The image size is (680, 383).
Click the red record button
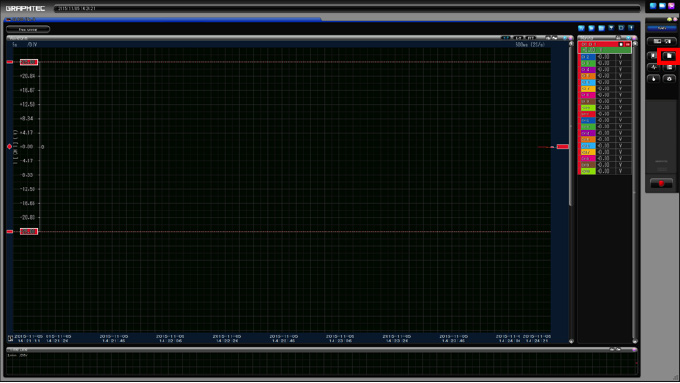click(x=661, y=183)
